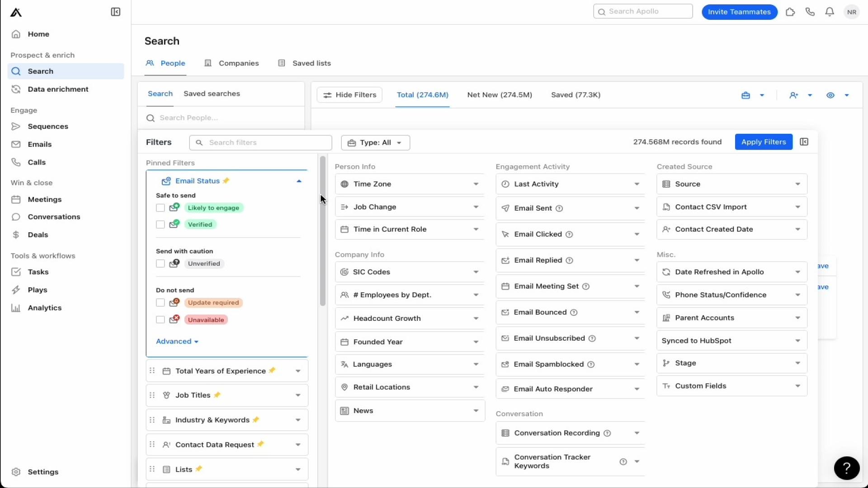Screen dimensions: 868x488
Task: Collapse the Email Status filter
Action: point(299,181)
